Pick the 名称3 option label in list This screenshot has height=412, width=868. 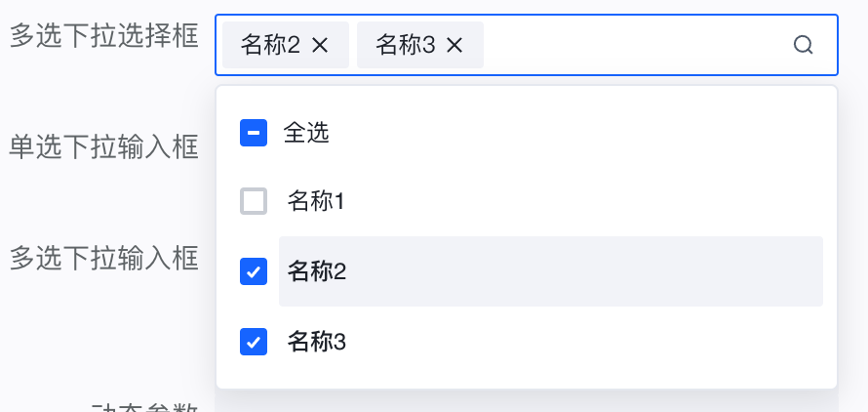pos(316,342)
